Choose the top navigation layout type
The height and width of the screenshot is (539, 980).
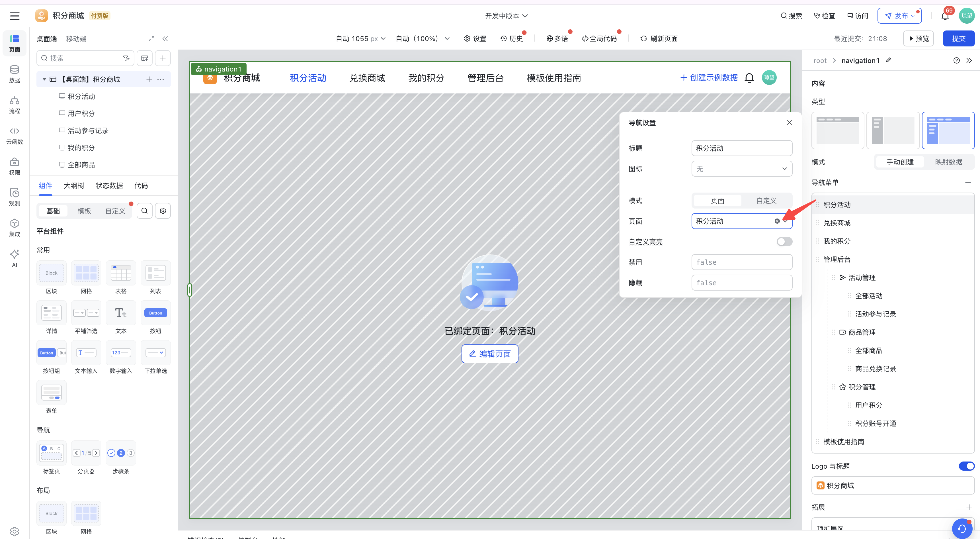(x=838, y=130)
